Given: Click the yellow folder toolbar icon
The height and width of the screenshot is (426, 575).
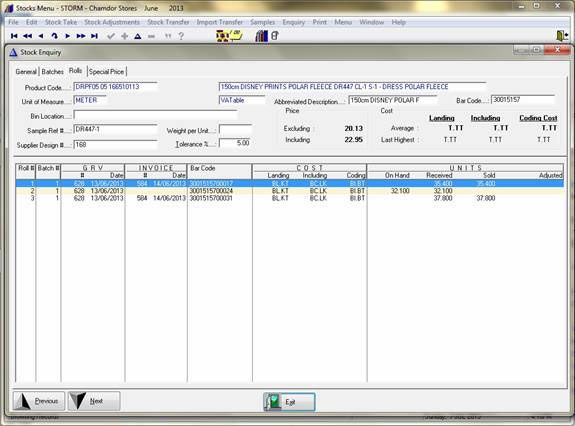Looking at the screenshot, I should point(236,36).
